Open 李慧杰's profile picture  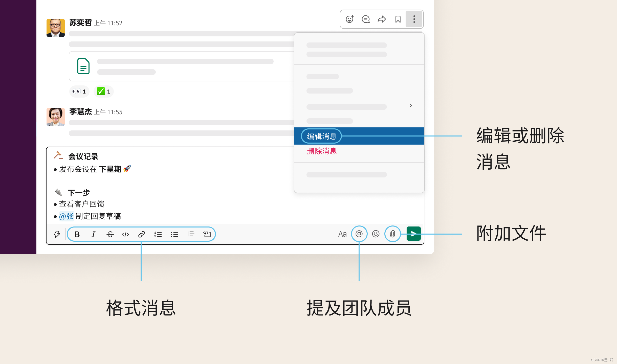click(x=56, y=117)
